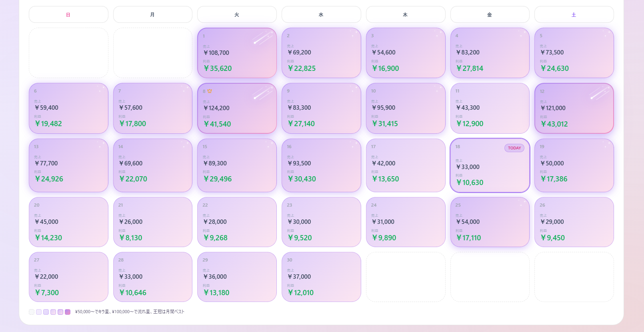Open the day 18 today card
This screenshot has width=644, height=332.
click(490, 165)
